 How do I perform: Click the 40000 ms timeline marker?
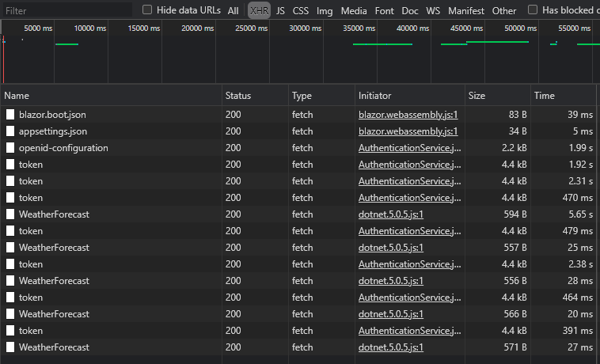point(413,28)
